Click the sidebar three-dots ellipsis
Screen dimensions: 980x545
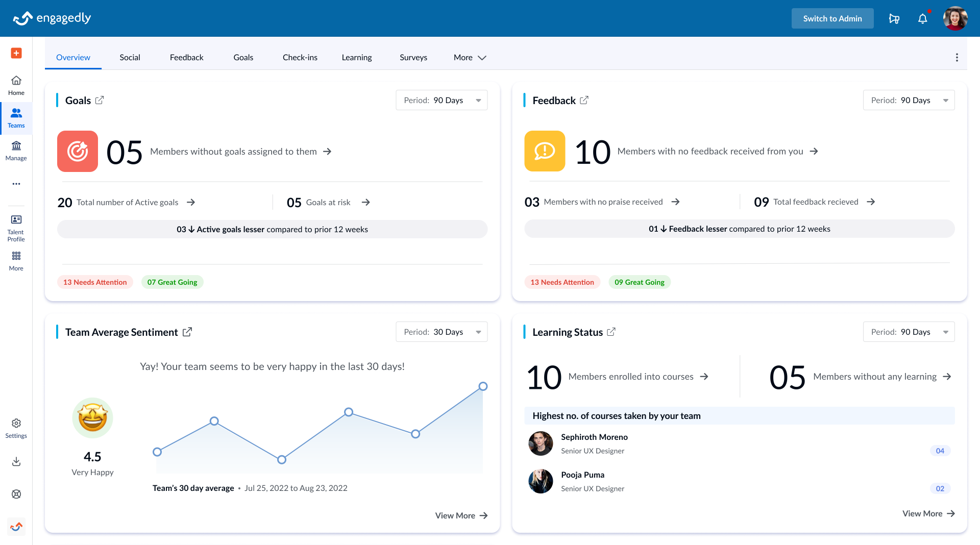pos(16,184)
